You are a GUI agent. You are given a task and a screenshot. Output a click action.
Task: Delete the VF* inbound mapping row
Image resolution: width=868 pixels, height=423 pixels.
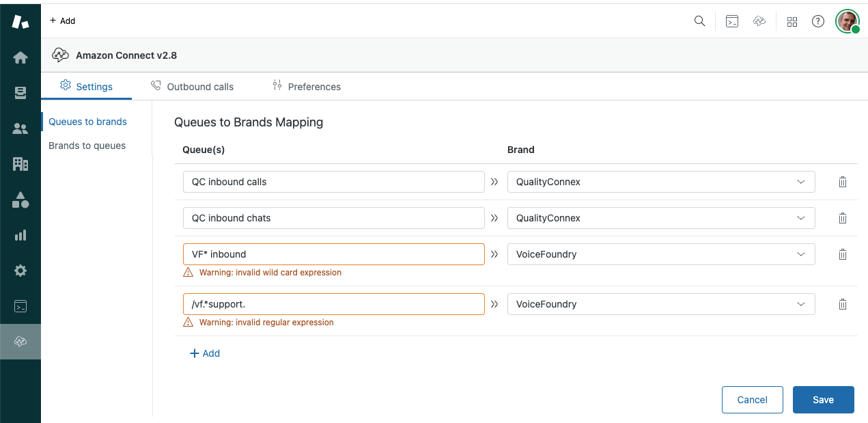tap(843, 254)
